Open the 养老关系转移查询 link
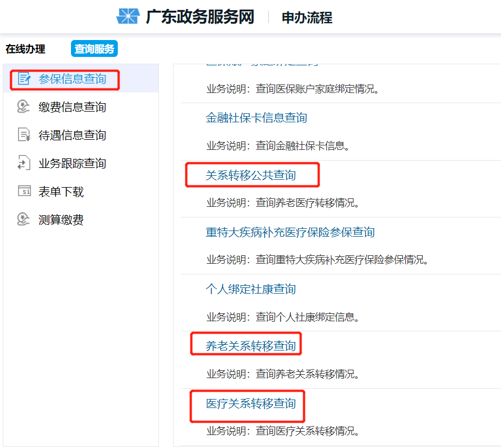501x448 pixels. point(251,345)
